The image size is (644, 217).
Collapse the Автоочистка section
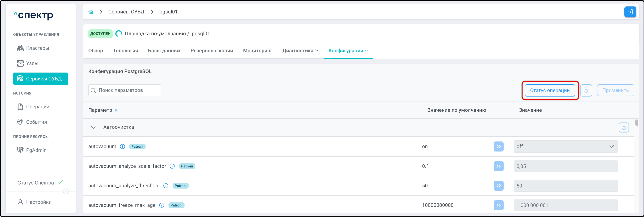(93, 127)
